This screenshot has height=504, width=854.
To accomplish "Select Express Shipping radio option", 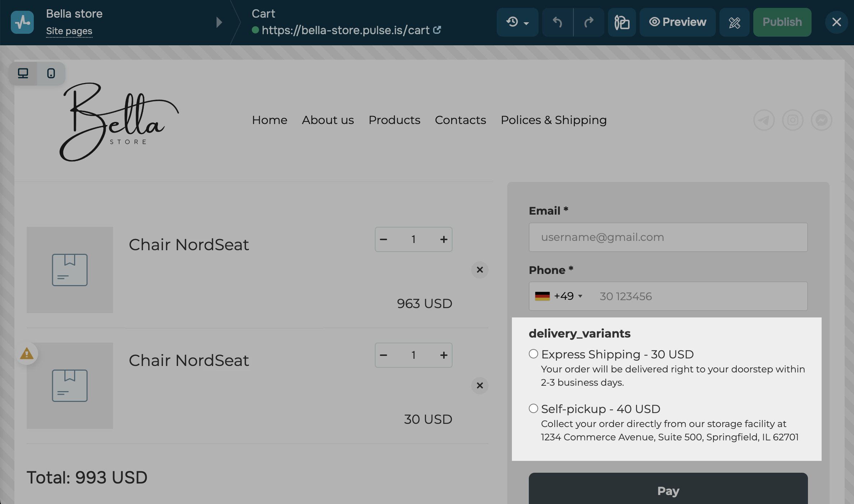I will tap(533, 354).
